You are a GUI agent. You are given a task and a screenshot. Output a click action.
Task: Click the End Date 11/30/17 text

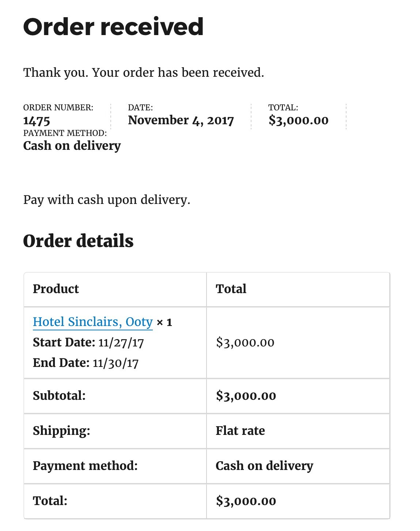tap(86, 363)
